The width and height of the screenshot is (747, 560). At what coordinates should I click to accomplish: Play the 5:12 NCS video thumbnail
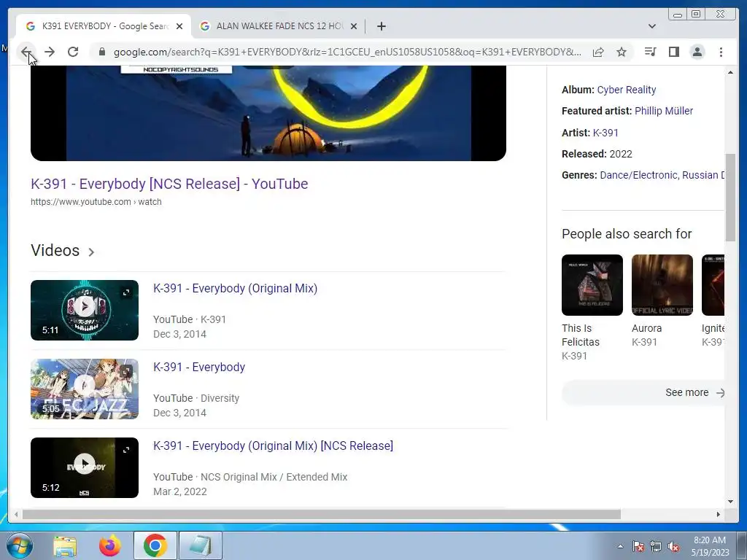pyautogui.click(x=85, y=467)
